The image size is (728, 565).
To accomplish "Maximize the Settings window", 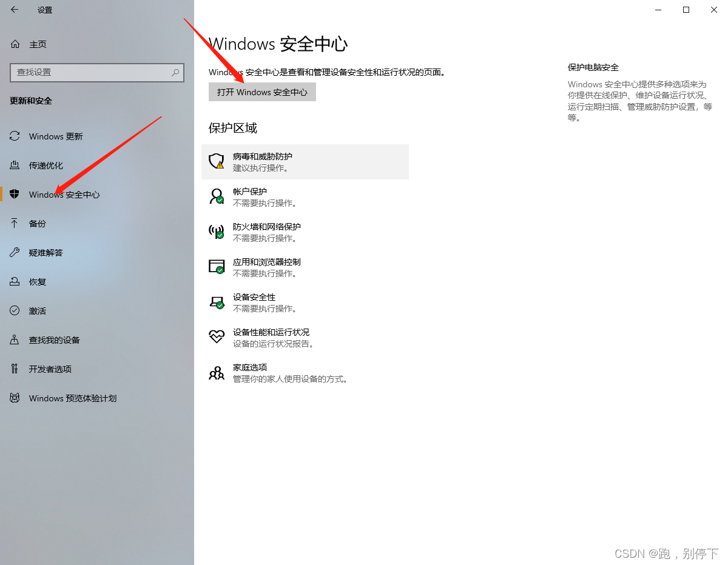I will click(686, 10).
